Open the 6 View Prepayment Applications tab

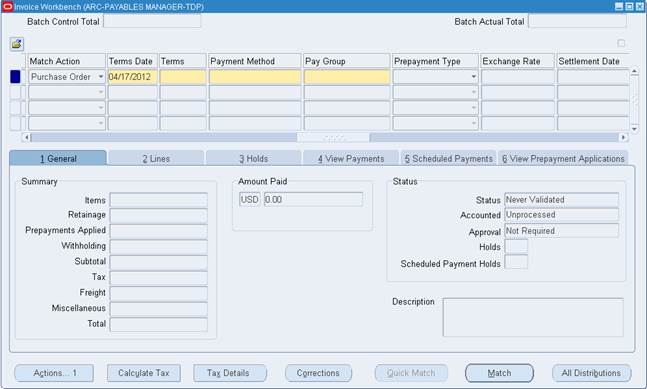click(563, 158)
